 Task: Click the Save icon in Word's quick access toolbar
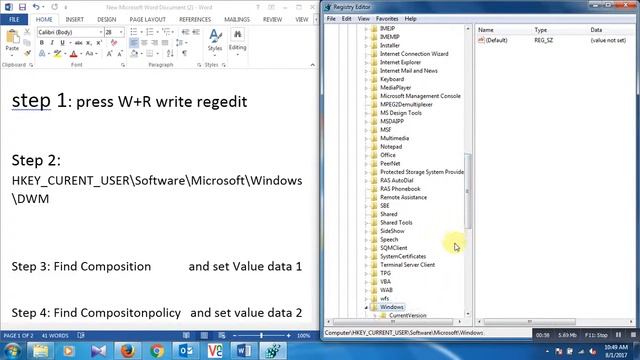22,7
